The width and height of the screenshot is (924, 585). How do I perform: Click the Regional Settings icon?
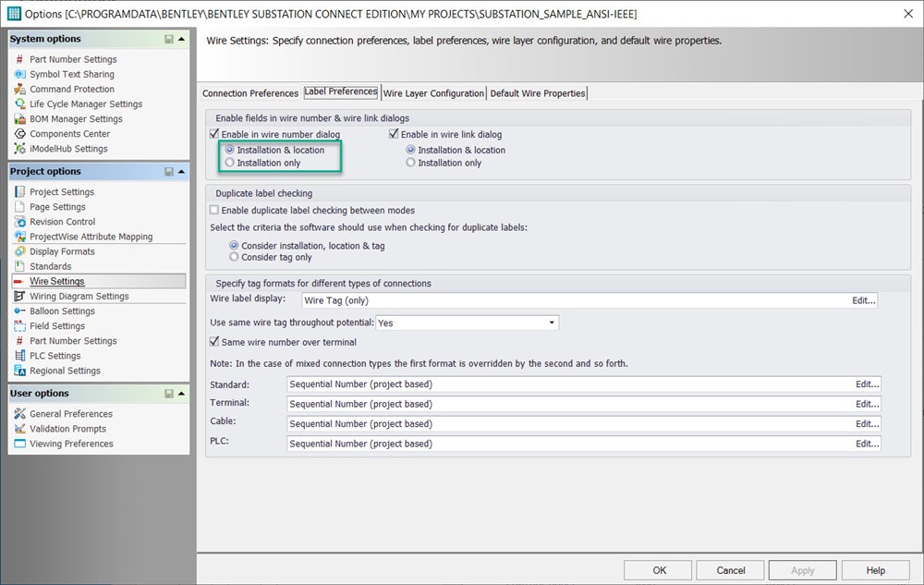tap(19, 371)
